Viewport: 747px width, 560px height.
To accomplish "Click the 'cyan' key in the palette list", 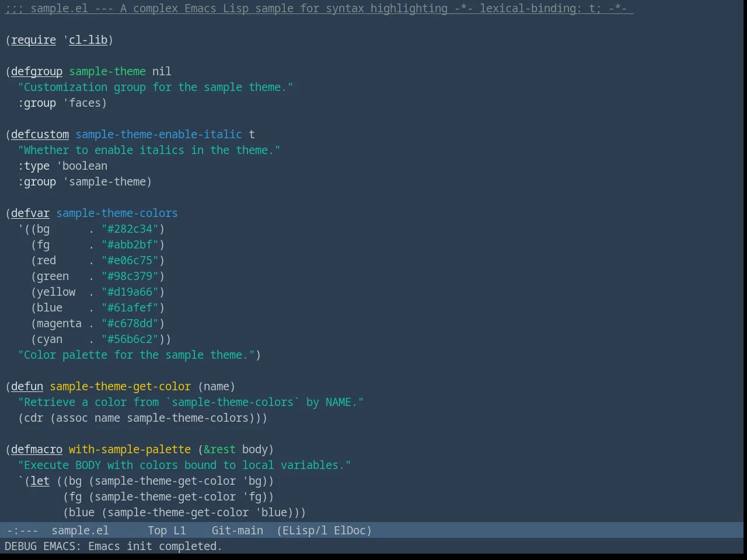I will click(x=50, y=339).
